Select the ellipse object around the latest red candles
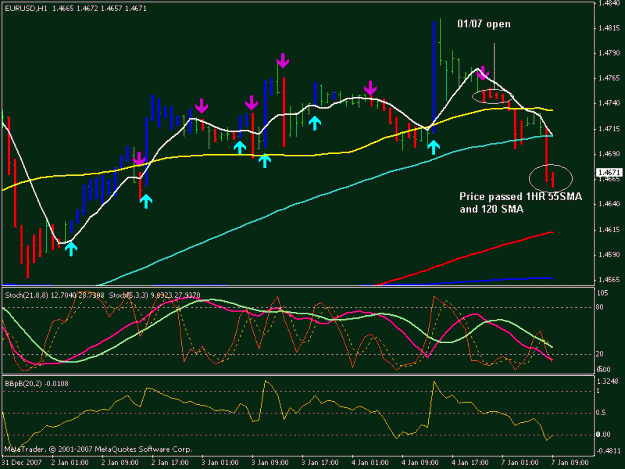Viewport: 625px width, 469px height. click(551, 178)
